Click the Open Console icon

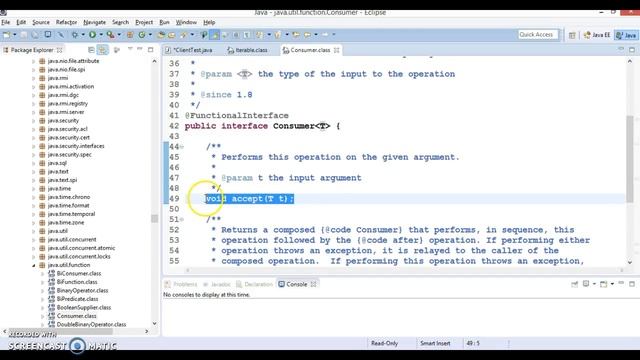604,284
